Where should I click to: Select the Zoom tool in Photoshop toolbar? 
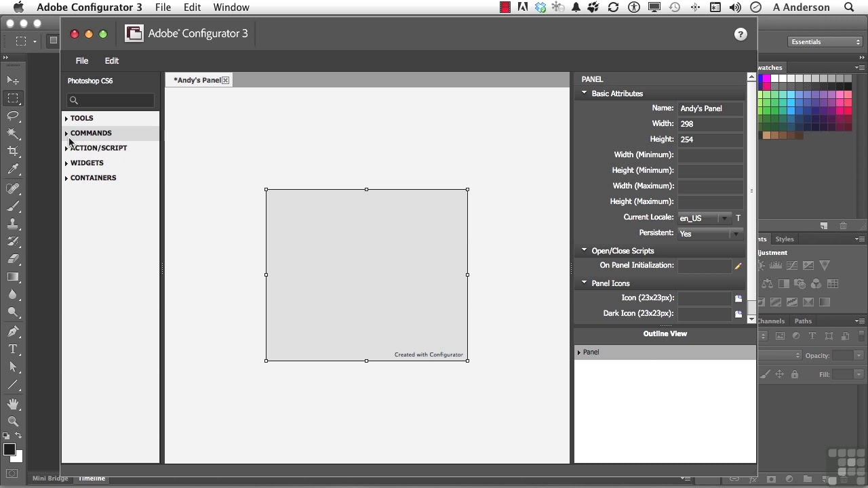13,422
